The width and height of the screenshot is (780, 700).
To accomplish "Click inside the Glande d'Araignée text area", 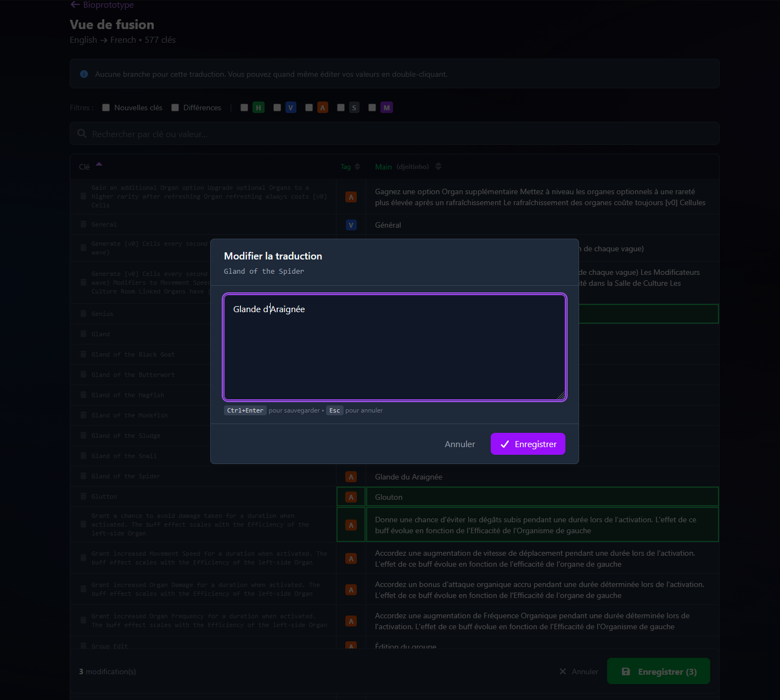I will coord(394,346).
